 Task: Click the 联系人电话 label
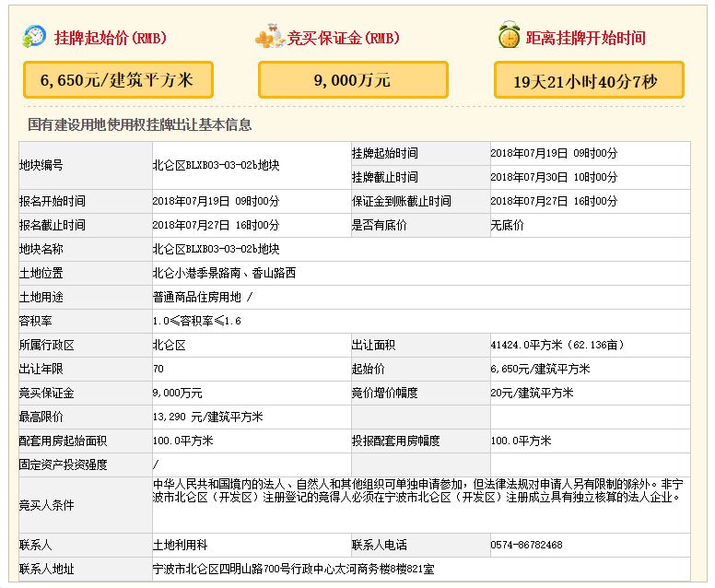tap(379, 545)
